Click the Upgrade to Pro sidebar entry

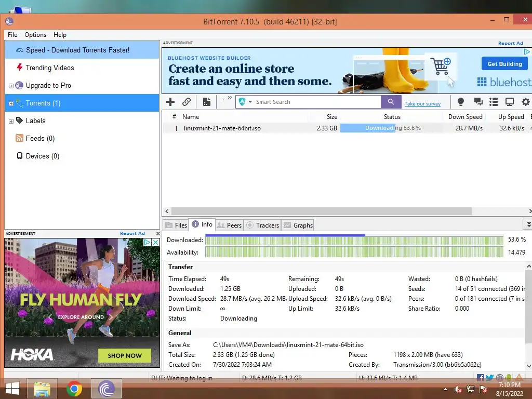click(48, 85)
